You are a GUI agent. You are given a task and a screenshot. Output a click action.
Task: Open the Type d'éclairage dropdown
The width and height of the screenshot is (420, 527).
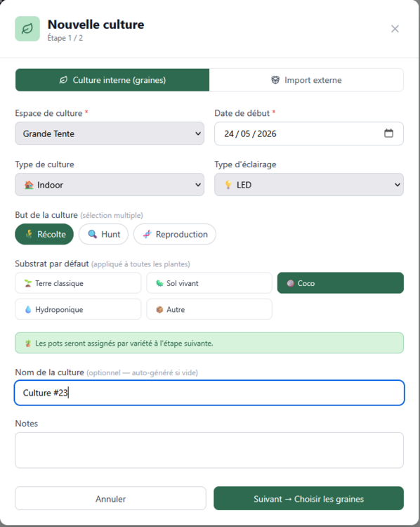[309, 185]
